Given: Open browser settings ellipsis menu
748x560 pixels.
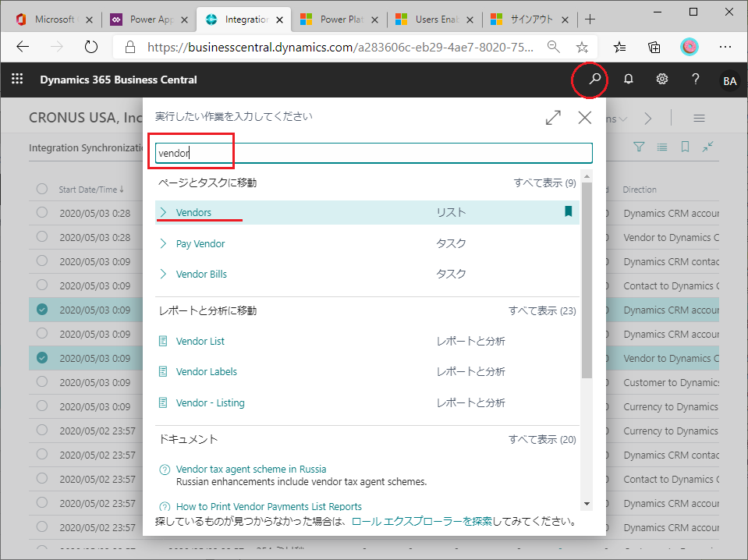Looking at the screenshot, I should coord(725,47).
